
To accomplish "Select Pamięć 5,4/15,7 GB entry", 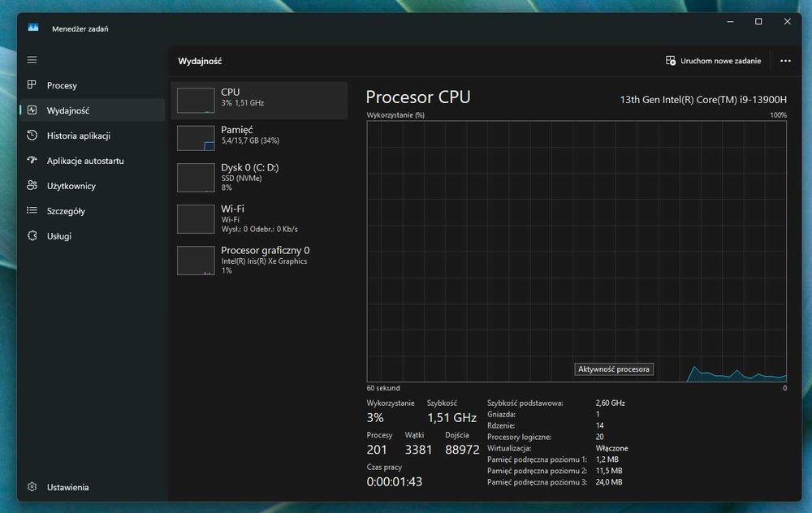I will click(x=259, y=138).
